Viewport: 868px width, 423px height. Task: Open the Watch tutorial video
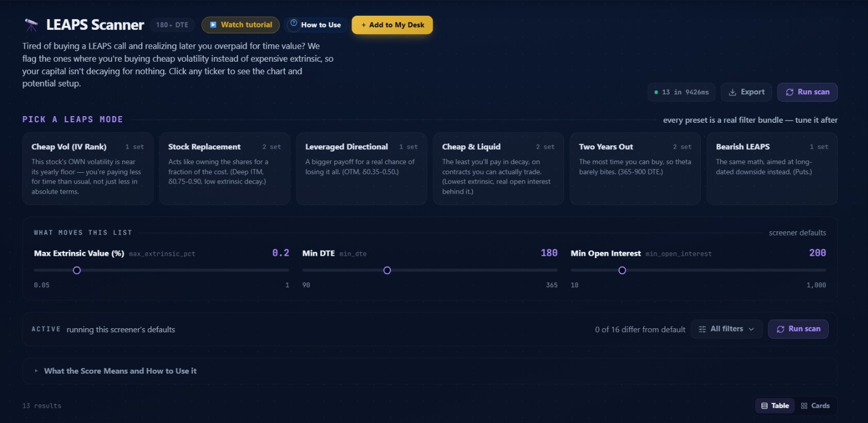[x=241, y=25]
